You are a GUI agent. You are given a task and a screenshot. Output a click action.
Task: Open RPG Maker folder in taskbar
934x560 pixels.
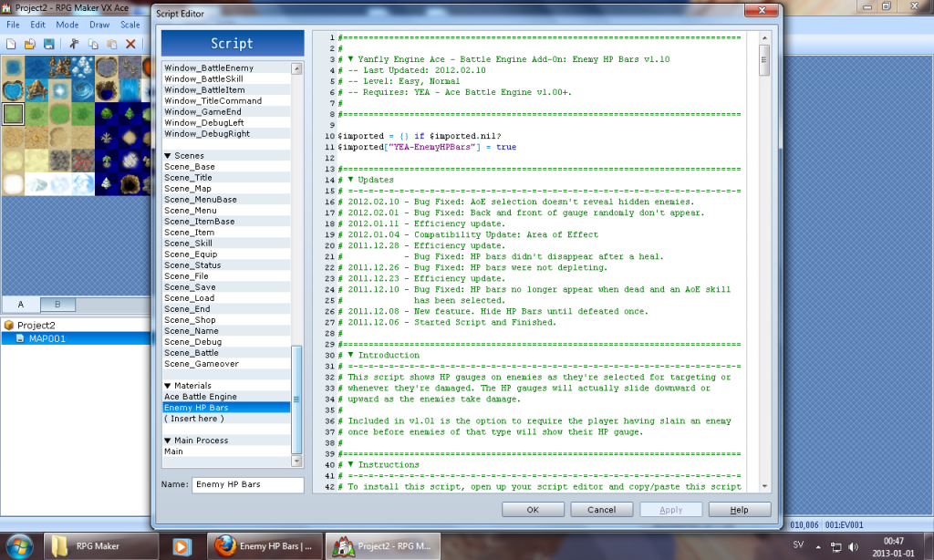click(100, 545)
